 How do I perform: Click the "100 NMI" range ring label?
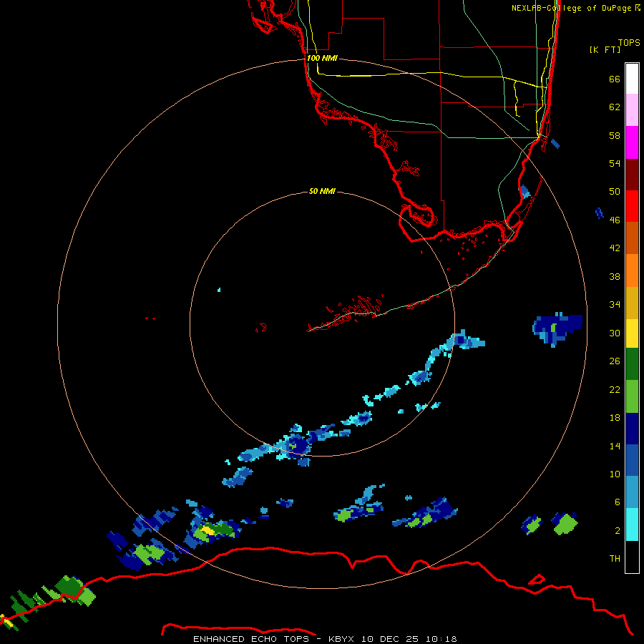(322, 58)
